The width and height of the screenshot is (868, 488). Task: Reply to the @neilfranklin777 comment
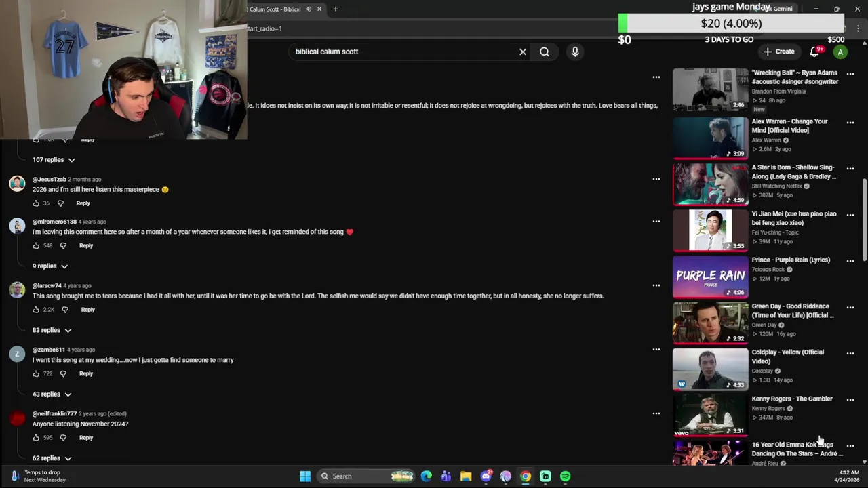(86, 438)
